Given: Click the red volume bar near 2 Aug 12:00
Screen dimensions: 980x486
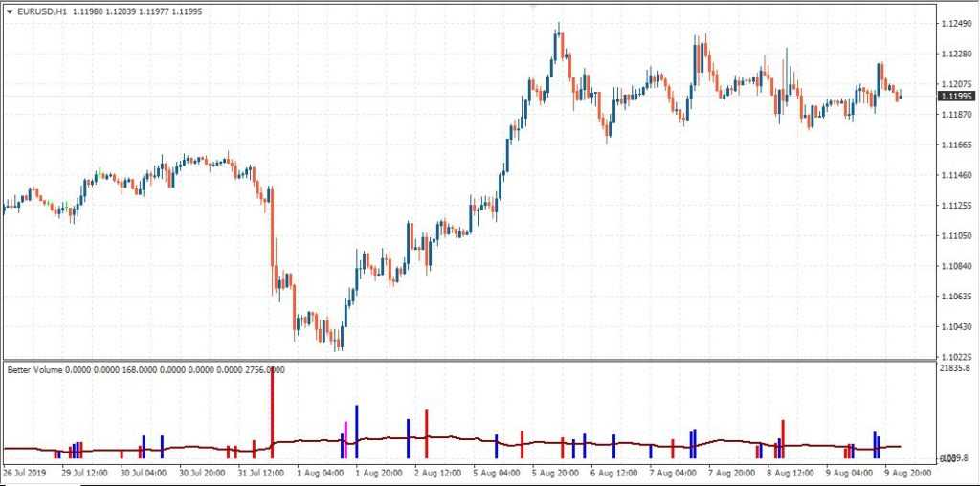Looking at the screenshot, I should pyautogui.click(x=426, y=432).
